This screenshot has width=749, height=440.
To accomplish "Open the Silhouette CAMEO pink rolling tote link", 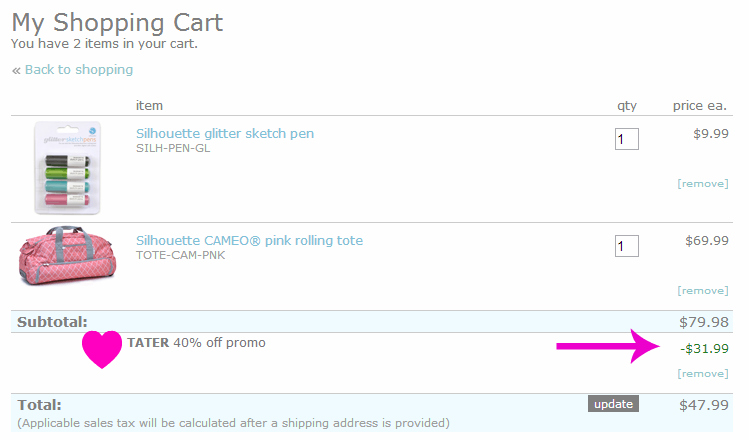I will coord(249,240).
